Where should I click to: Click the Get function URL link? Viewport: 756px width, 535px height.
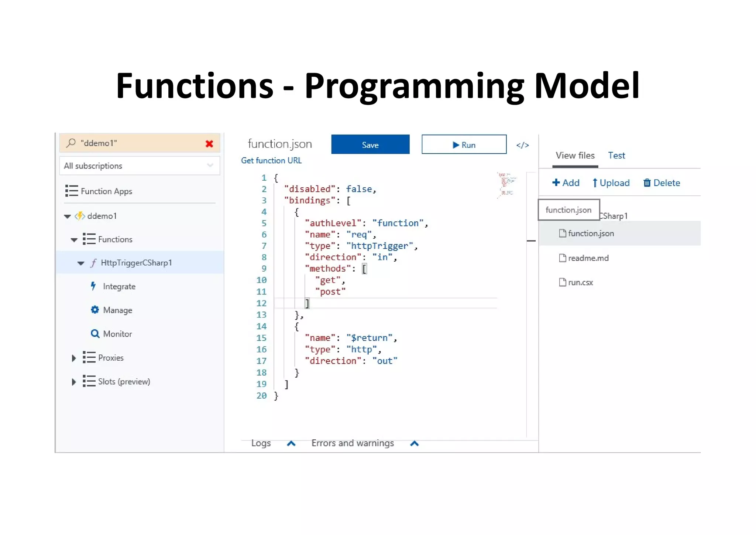point(271,161)
